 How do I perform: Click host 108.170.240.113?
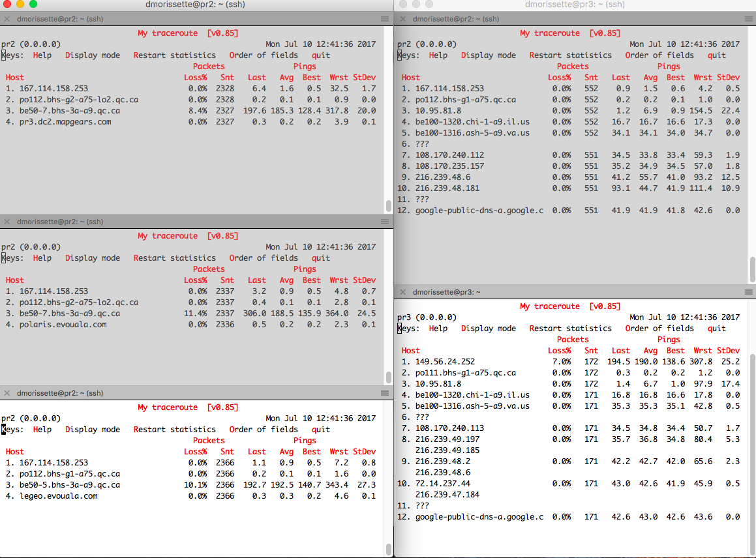coord(450,428)
